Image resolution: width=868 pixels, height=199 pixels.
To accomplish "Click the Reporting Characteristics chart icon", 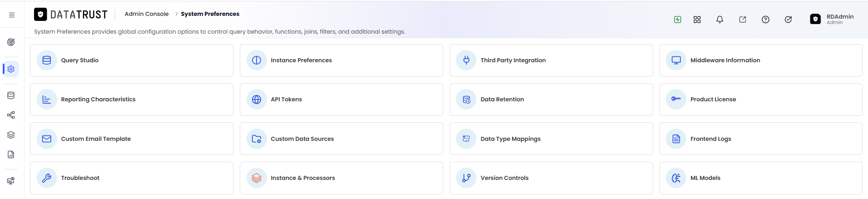I will point(47,99).
